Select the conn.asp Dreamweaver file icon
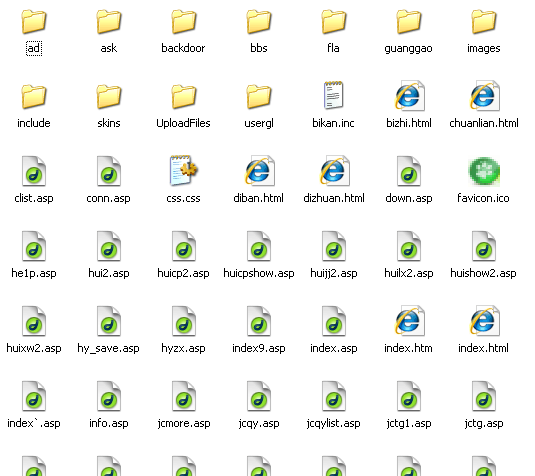The width and height of the screenshot is (535, 476). [109, 171]
